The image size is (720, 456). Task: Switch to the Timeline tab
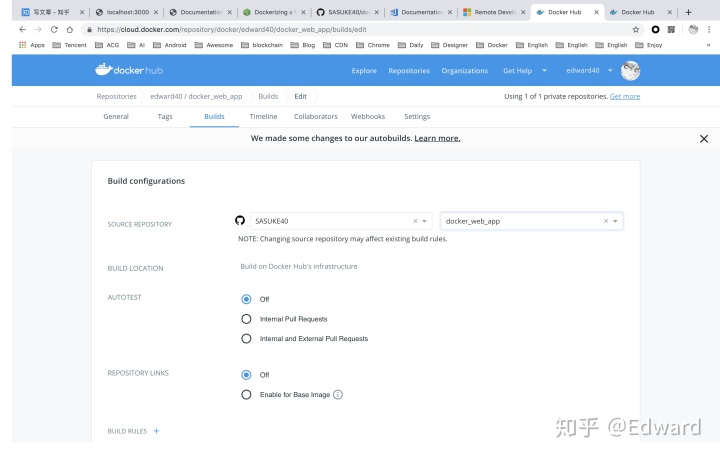(x=263, y=117)
